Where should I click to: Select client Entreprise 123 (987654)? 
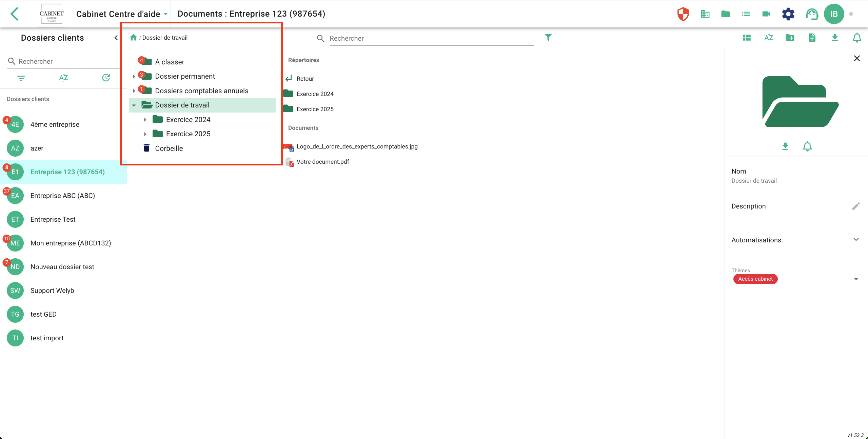[63, 172]
